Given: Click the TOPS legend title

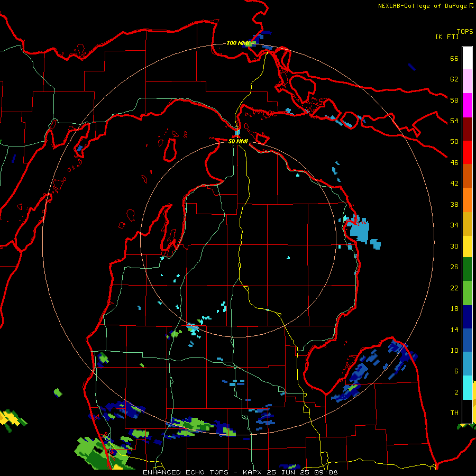Looking at the screenshot, I should pos(465,31).
